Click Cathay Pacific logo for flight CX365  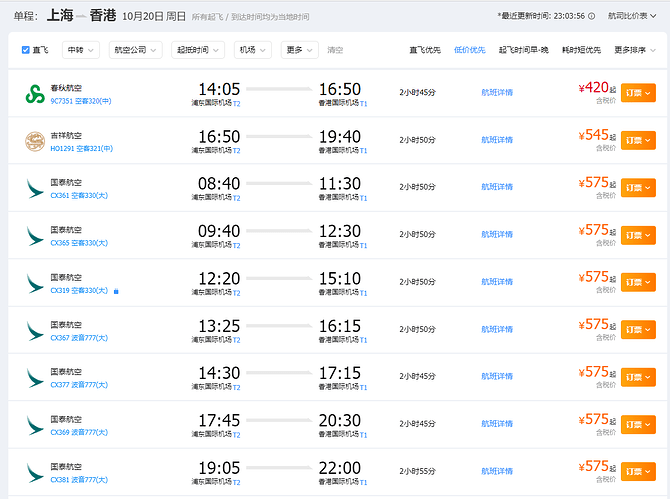point(35,235)
